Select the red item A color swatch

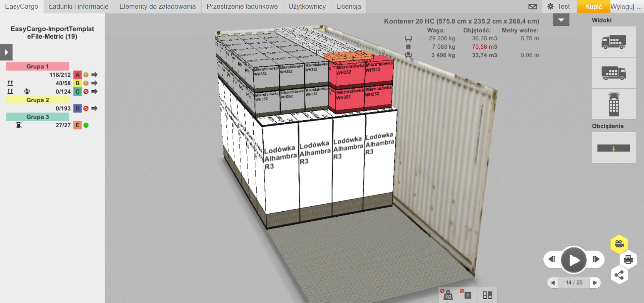pos(77,75)
